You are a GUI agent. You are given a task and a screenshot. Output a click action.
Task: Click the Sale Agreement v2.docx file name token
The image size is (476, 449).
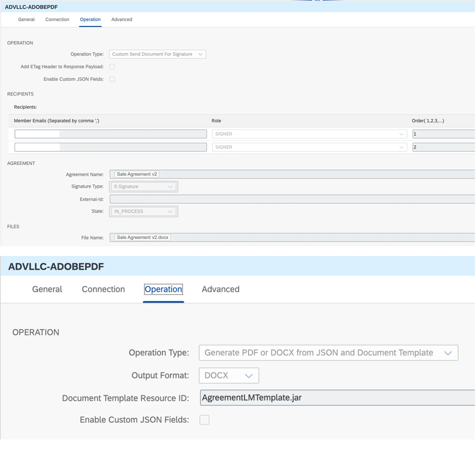click(x=143, y=237)
